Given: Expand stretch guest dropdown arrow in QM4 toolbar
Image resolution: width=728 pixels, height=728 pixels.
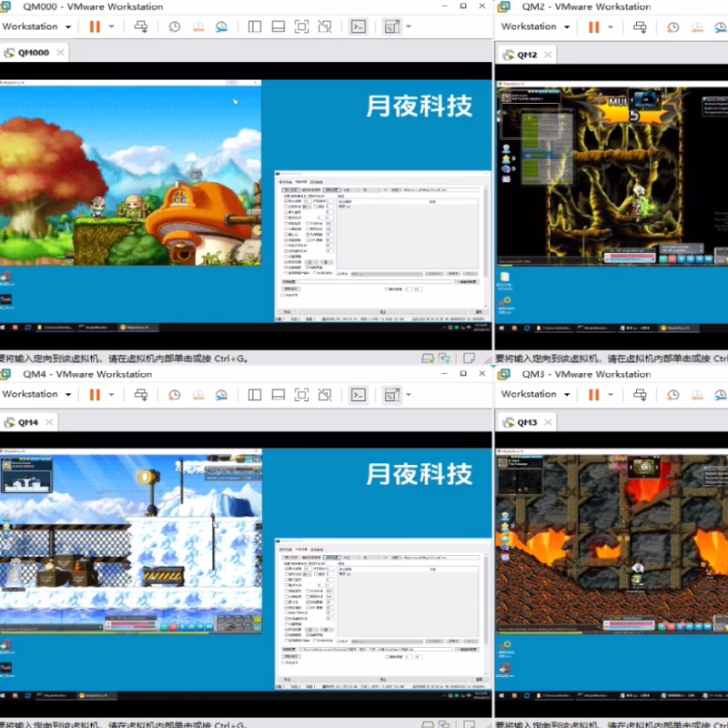Looking at the screenshot, I should 409,394.
